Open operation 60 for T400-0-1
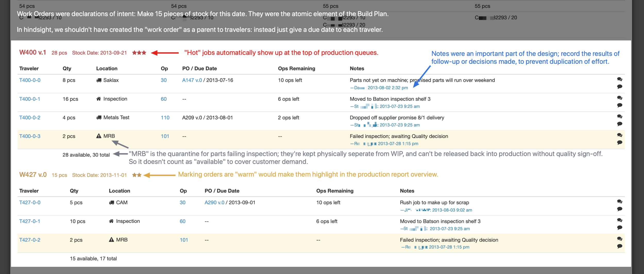The width and height of the screenshot is (644, 274). (x=164, y=99)
